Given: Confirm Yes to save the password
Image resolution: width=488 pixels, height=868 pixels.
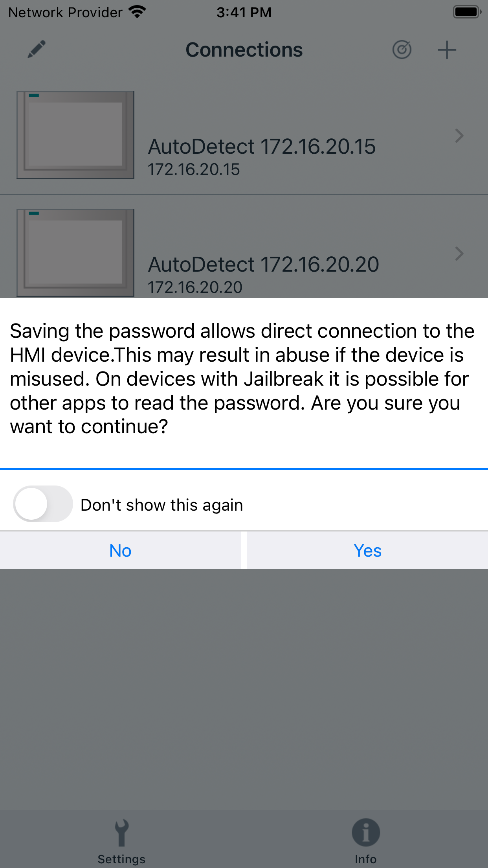Looking at the screenshot, I should 367,550.
